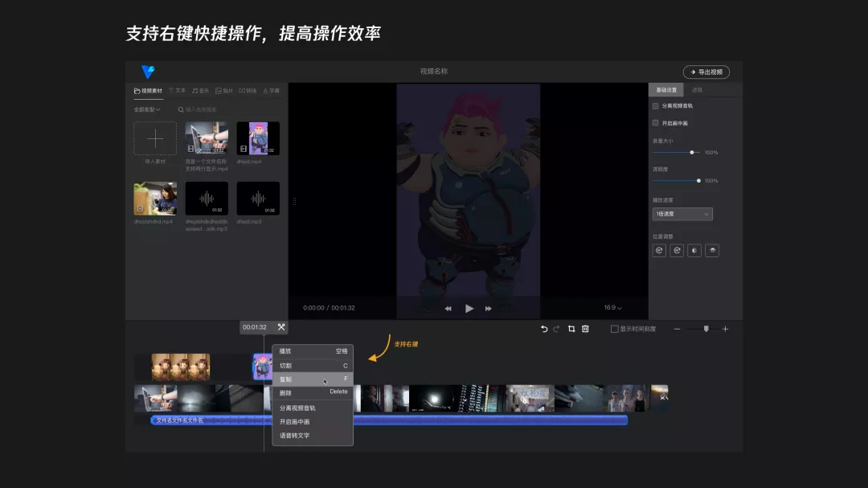Click the first rotate icon under 位置调整

coord(659,250)
